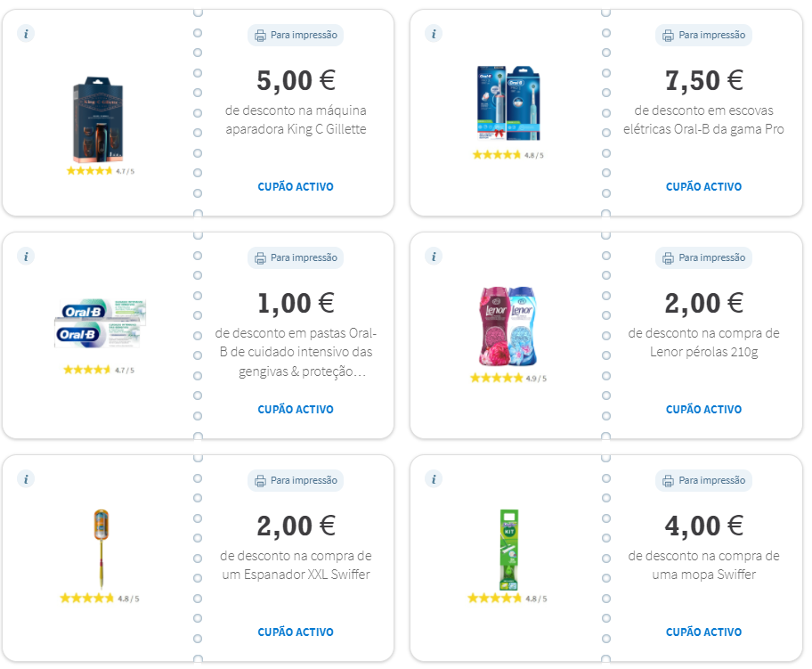812x669 pixels.
Task: Click printer icon on the 5,00 € coupon
Action: pyautogui.click(x=260, y=36)
